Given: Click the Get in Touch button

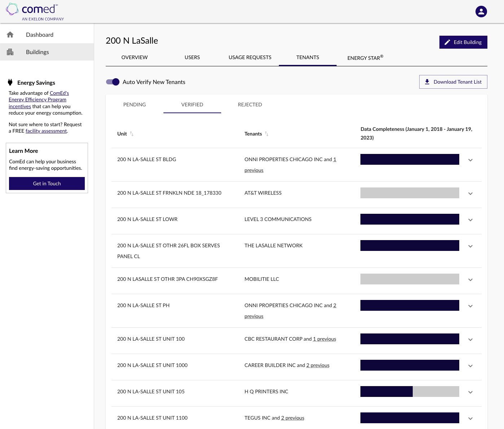Looking at the screenshot, I should 47,183.
